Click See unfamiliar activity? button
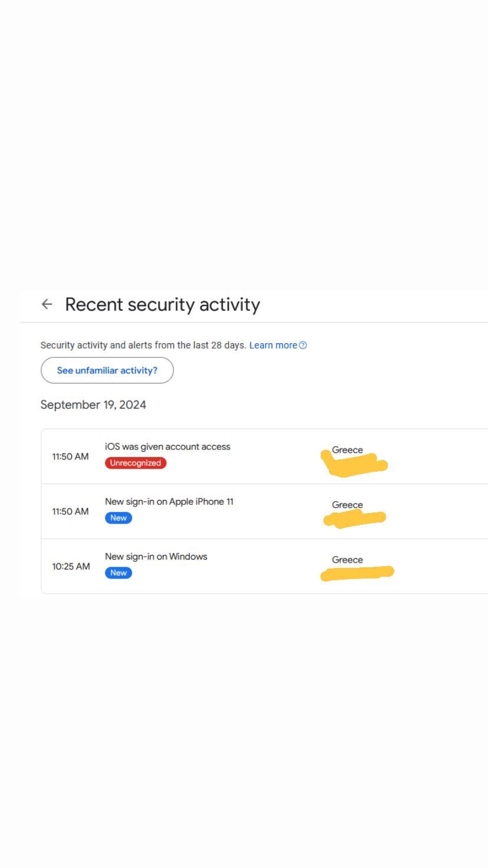Screen dimensions: 488x868 (x=107, y=370)
